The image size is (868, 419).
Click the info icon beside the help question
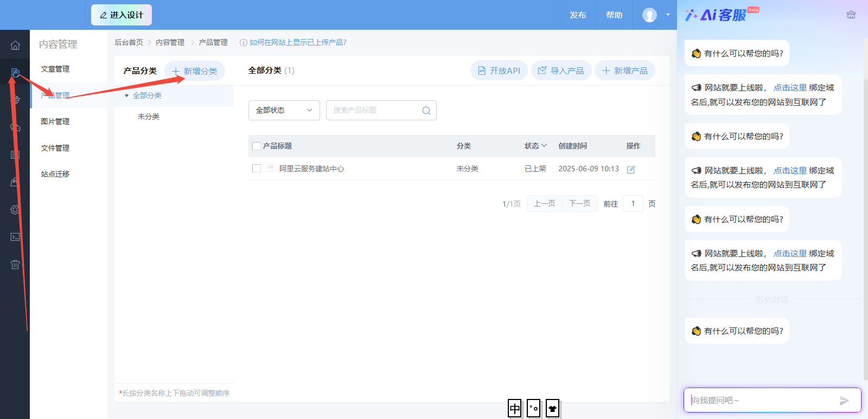tap(244, 42)
